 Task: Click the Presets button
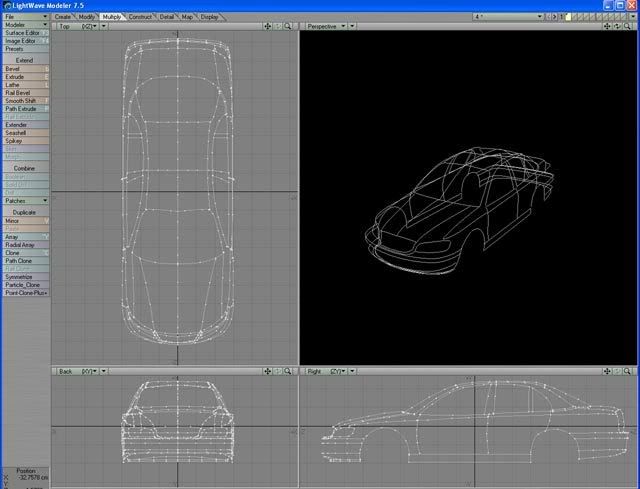pyautogui.click(x=26, y=49)
